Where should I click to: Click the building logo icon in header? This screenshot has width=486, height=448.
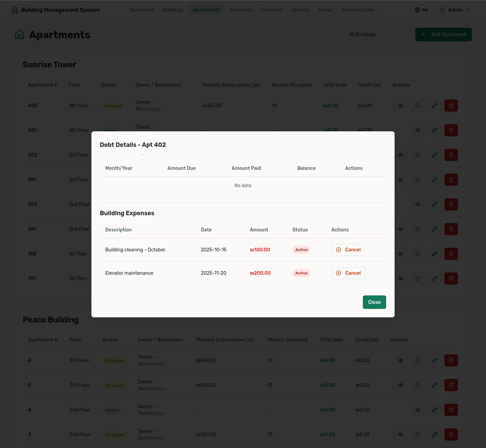[15, 10]
